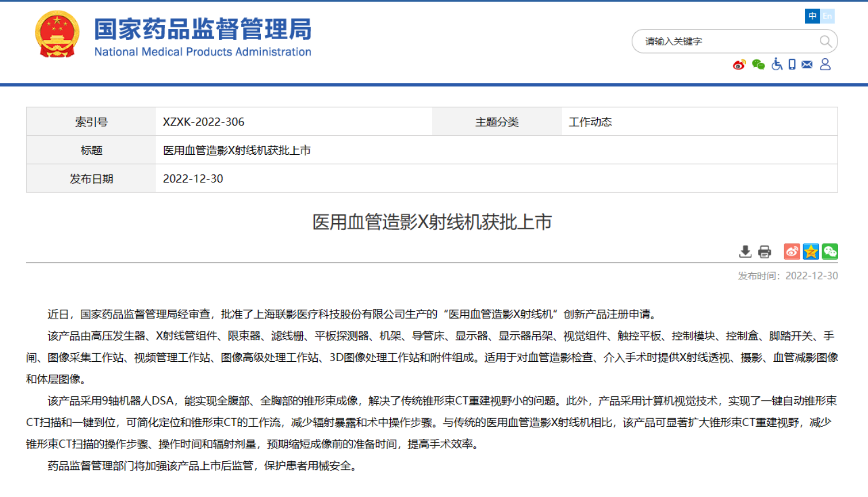868x497 pixels.
Task: Open the header WeChat icon
Action: coord(758,65)
